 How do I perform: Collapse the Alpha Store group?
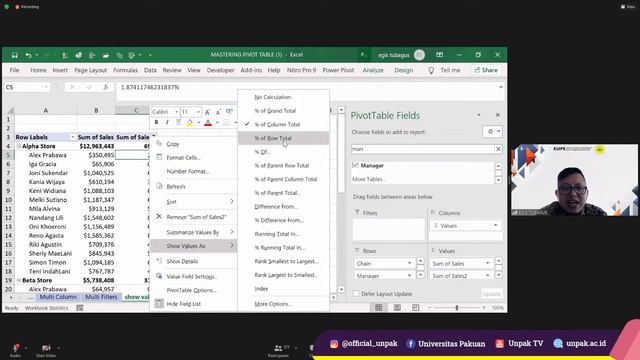[x=18, y=146]
